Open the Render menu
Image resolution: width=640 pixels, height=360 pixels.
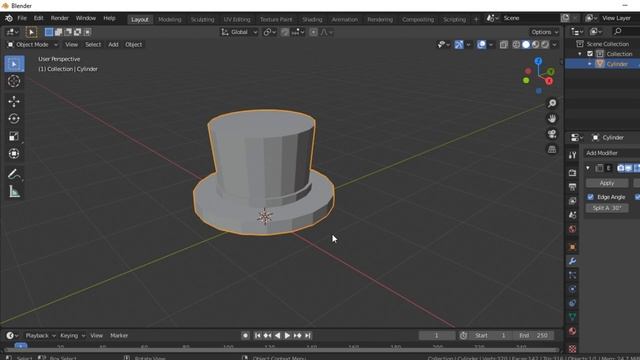[60, 18]
